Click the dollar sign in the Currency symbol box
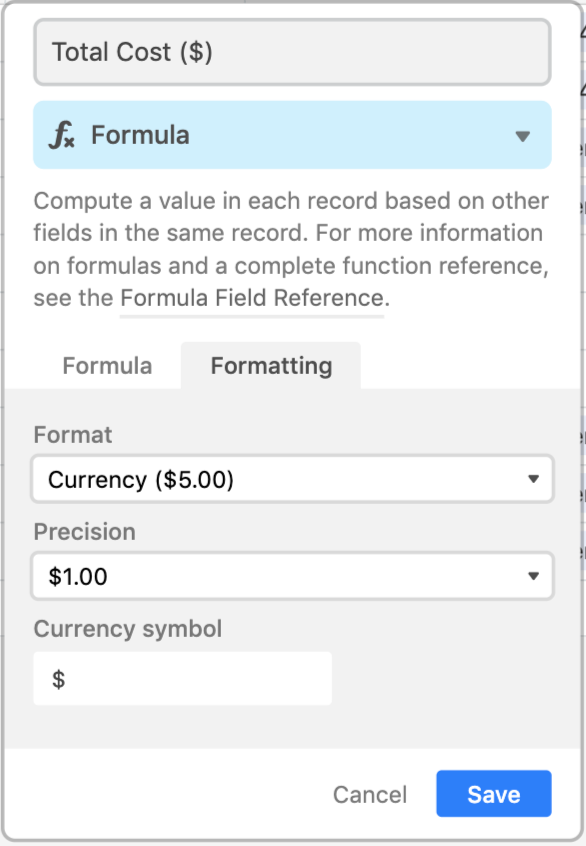586x846 pixels. (x=58, y=679)
